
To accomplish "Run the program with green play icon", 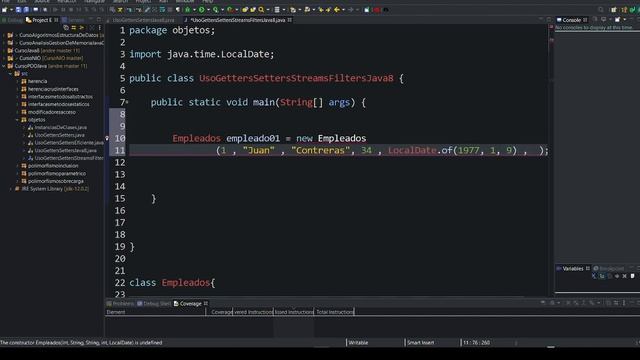I will 202,10.
